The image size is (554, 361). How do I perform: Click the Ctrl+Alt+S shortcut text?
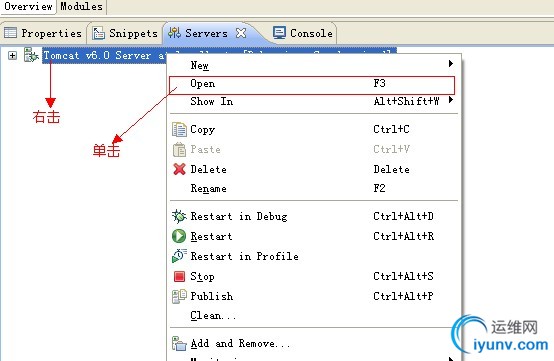click(x=403, y=276)
